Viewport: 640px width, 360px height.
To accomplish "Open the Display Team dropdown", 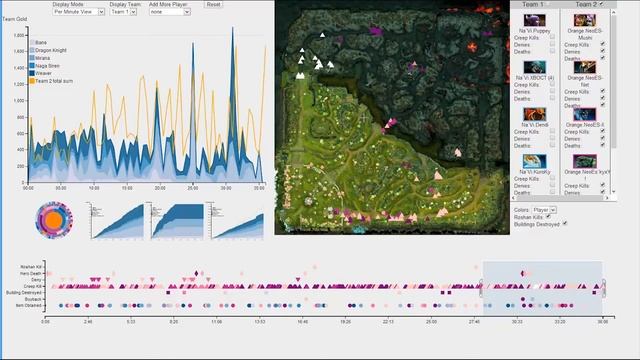I will point(123,12).
